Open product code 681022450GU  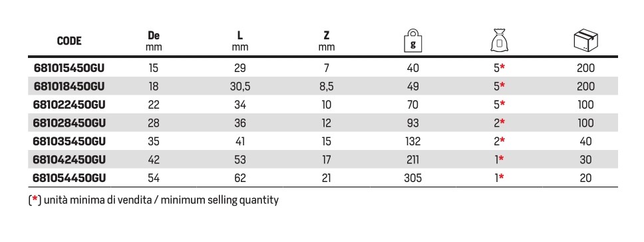pyautogui.click(x=69, y=105)
